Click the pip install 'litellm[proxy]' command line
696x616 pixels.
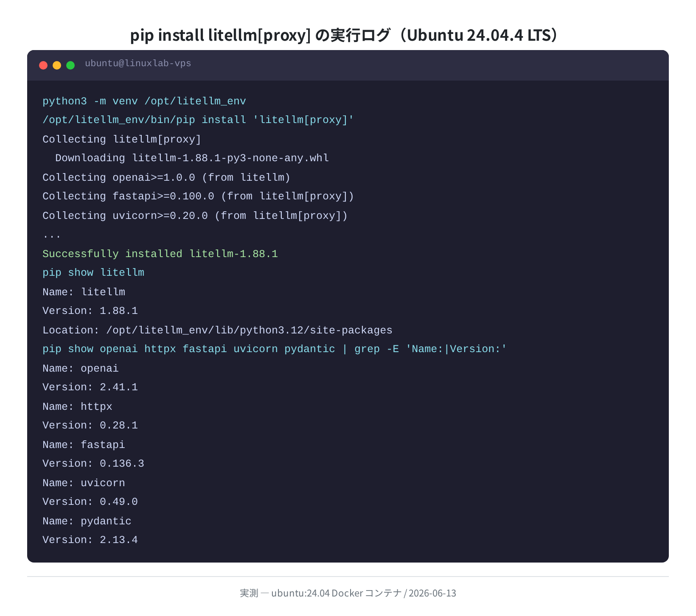pyautogui.click(x=198, y=120)
